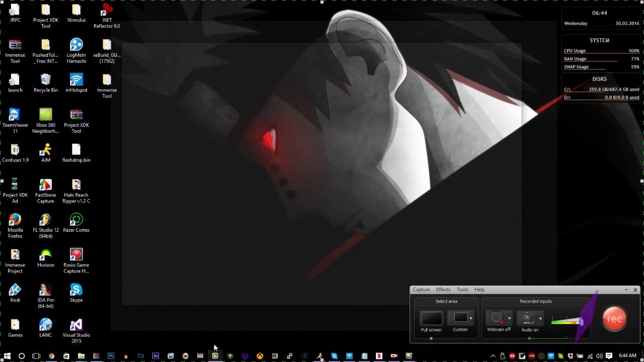Screen dimensions: 644x362
Task: Click the D:\ disk usage entry
Action: [x=602, y=98]
